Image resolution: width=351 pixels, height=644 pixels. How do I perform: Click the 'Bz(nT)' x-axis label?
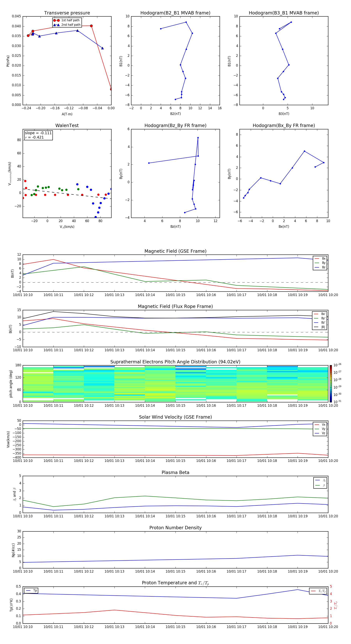(x=175, y=227)
